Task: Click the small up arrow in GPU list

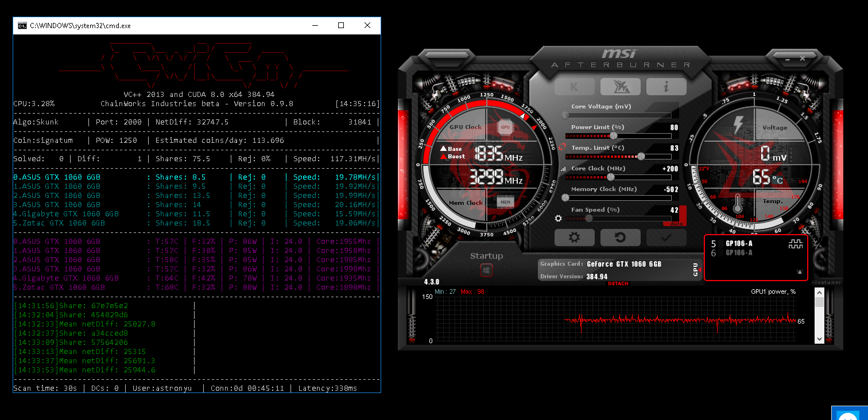Action: point(799,272)
